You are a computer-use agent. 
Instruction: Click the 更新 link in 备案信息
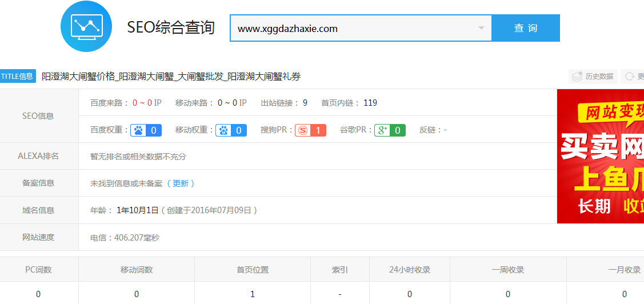click(181, 183)
